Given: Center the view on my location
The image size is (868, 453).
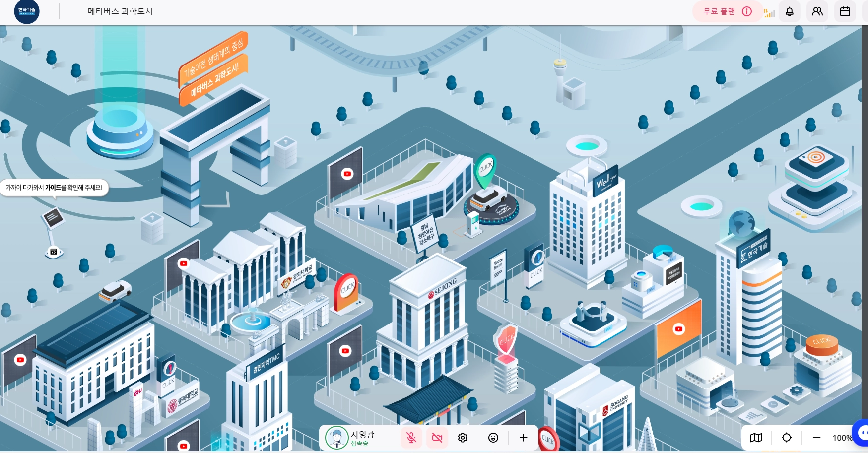Looking at the screenshot, I should (x=787, y=438).
